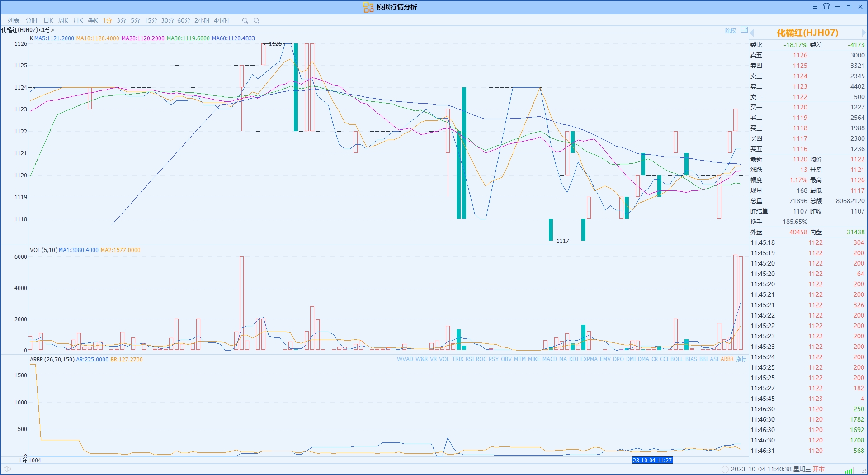Switch indicator to MIKE

coord(534,359)
